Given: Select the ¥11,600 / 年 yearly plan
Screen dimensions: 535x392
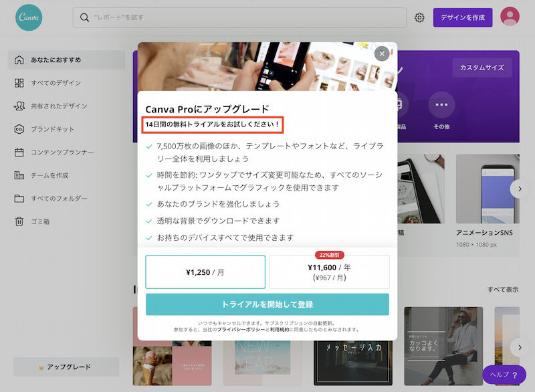Looking at the screenshot, I should point(329,272).
